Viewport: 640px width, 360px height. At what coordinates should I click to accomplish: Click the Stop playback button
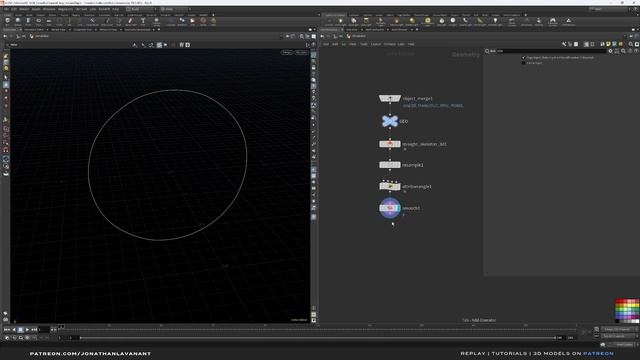[20, 329]
